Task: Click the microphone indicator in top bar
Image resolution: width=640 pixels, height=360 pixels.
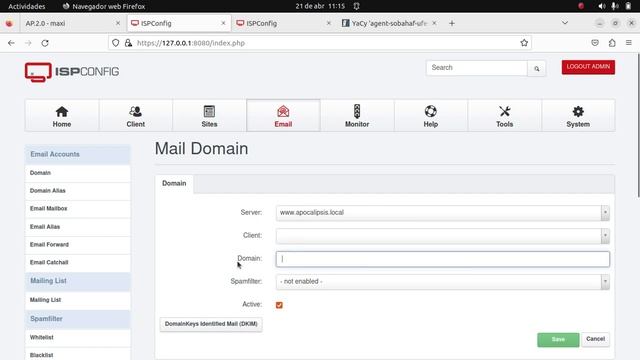Action: point(615,6)
